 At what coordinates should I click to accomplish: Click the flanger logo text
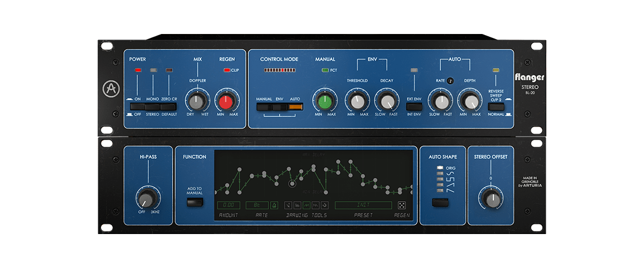[530, 77]
